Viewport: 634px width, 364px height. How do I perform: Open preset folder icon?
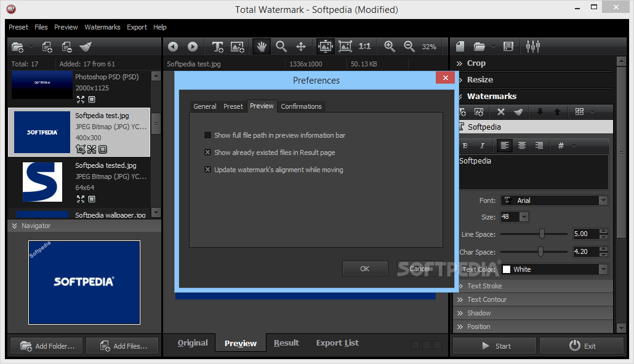pyautogui.click(x=480, y=47)
